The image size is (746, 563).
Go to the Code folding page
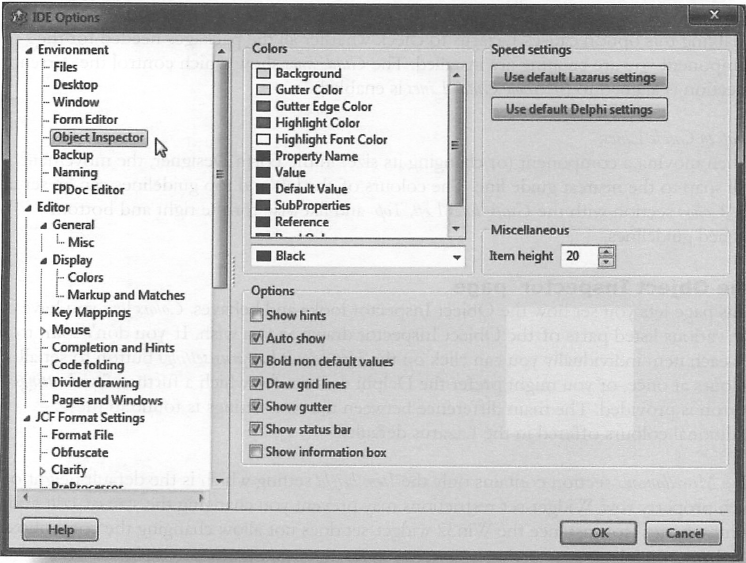click(87, 365)
